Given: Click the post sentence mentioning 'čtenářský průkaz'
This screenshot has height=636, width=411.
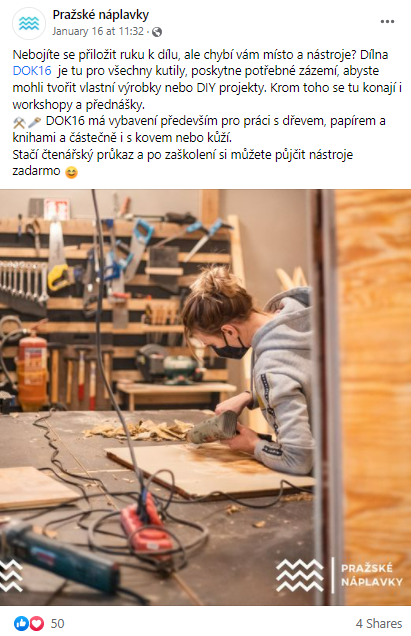Looking at the screenshot, I should coord(183,163).
